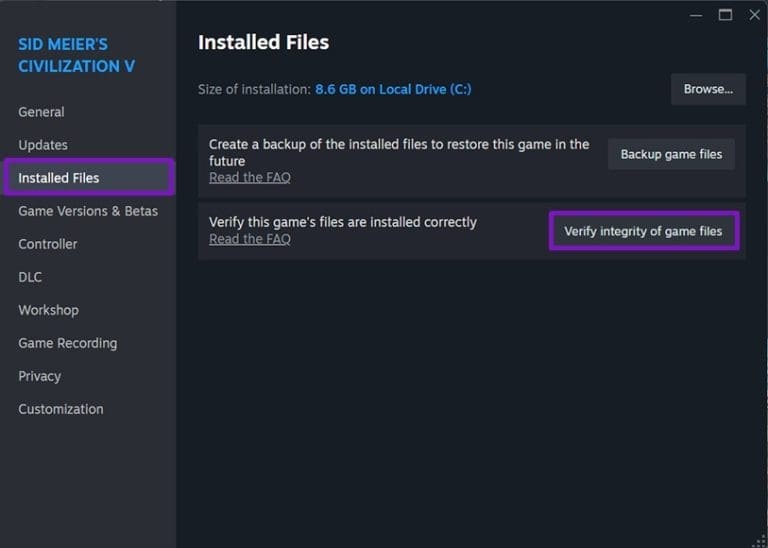
Task: Go to Controller settings
Action: click(x=48, y=244)
